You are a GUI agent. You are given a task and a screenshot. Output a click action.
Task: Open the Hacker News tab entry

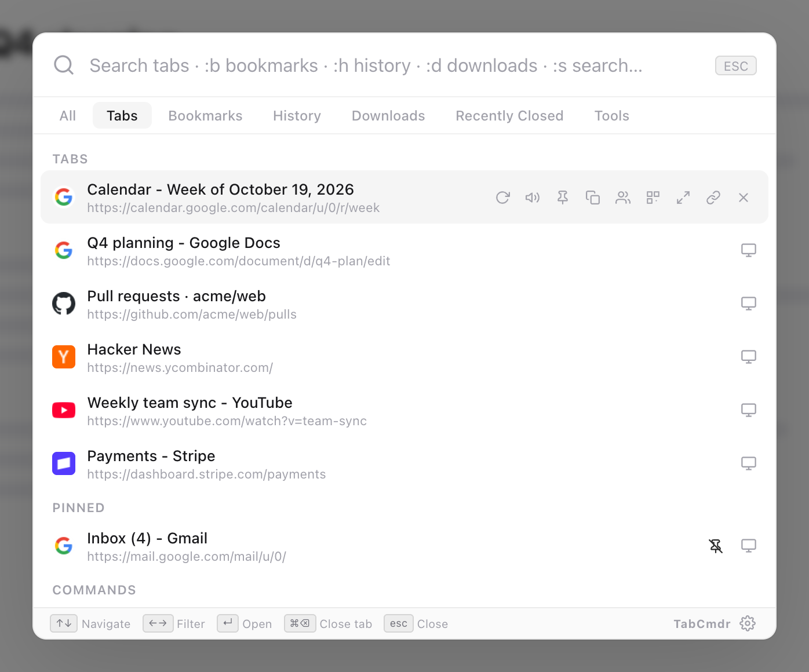coord(404,357)
